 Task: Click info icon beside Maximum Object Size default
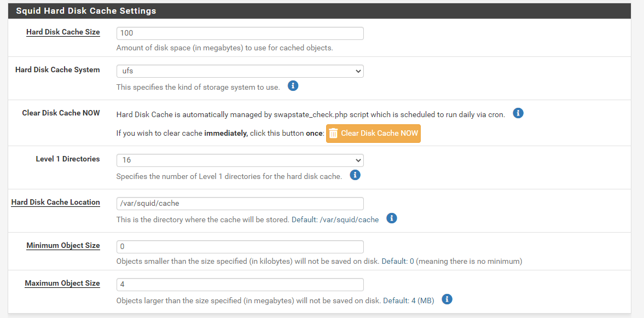click(x=447, y=299)
